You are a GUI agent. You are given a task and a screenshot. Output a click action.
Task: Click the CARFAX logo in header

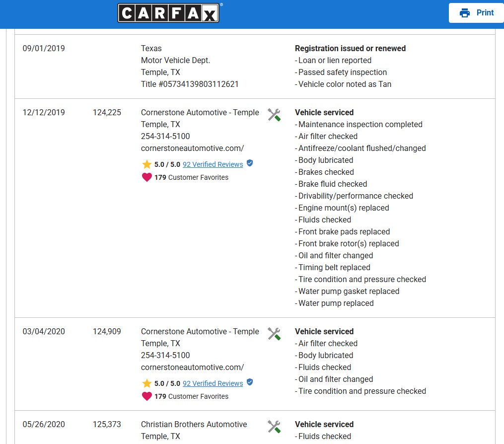pos(168,13)
